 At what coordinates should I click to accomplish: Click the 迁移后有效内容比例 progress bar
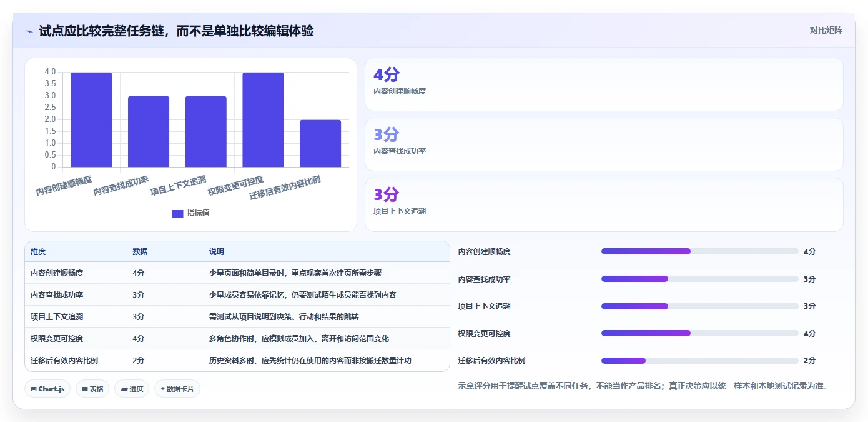click(x=699, y=361)
